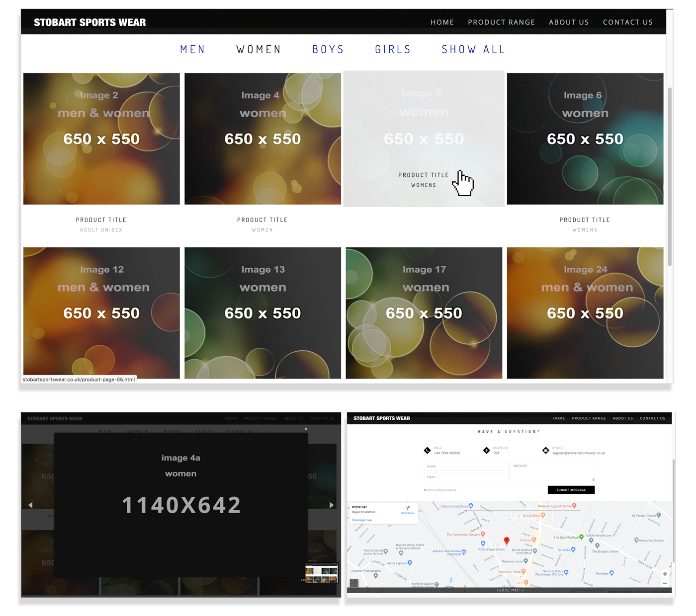Open Image 24 men & women product
696x616 pixels.
pyautogui.click(x=585, y=313)
